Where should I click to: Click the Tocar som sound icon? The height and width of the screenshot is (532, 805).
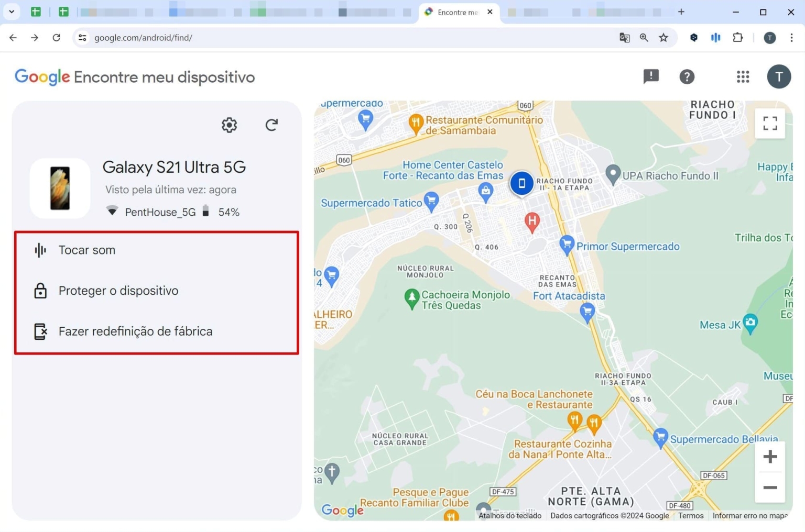click(x=40, y=250)
